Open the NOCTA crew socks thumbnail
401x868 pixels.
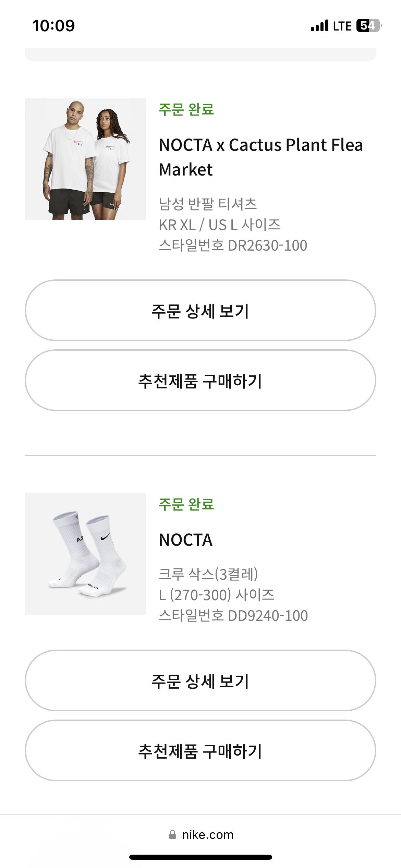pos(85,554)
